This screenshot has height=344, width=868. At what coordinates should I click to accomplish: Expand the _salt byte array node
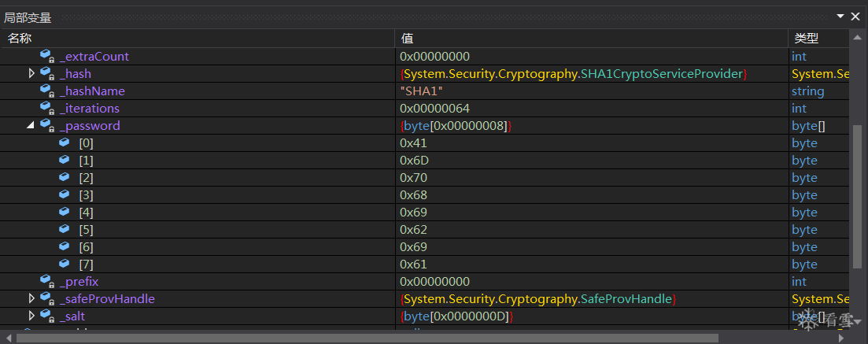tap(31, 316)
